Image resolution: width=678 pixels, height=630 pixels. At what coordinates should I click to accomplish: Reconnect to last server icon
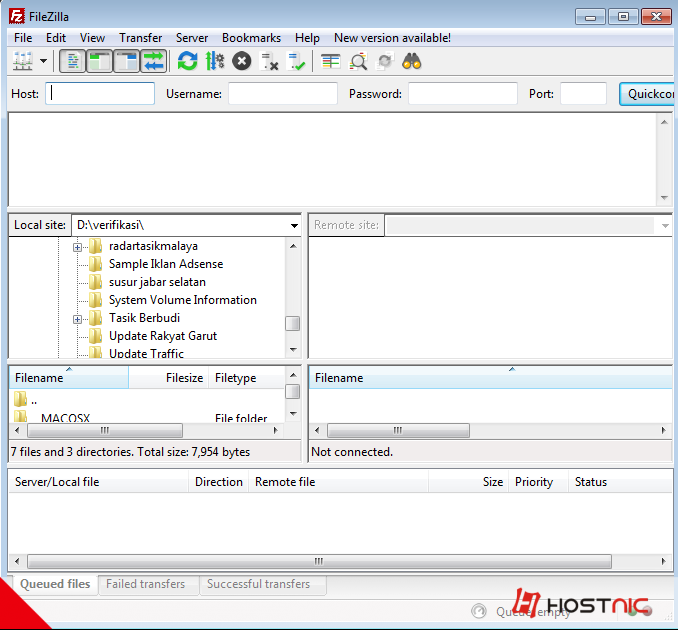pos(297,61)
